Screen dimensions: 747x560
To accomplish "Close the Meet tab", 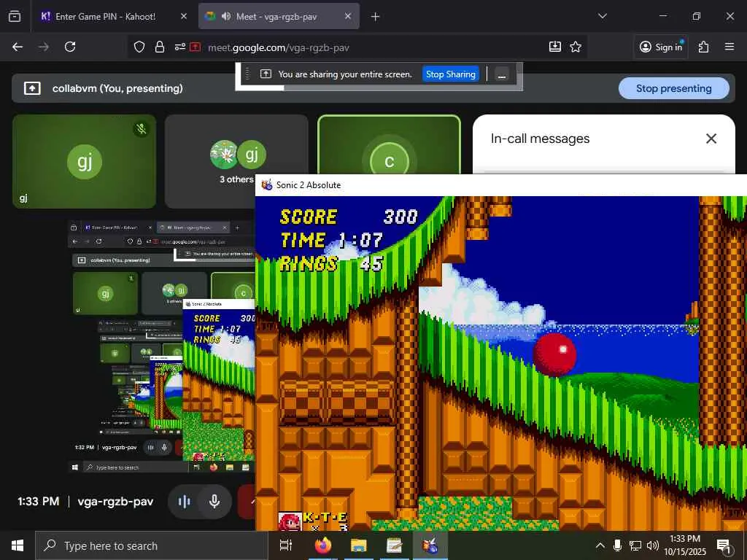I will pos(348,16).
